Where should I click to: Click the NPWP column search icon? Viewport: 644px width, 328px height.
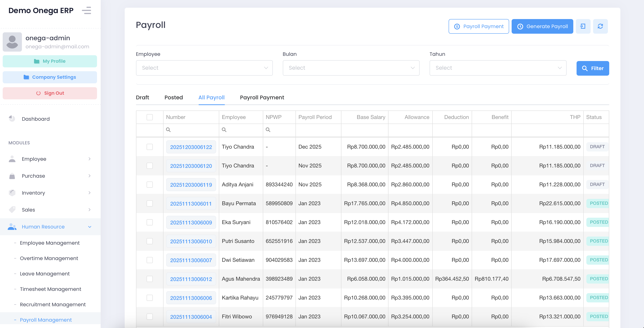coord(268,130)
